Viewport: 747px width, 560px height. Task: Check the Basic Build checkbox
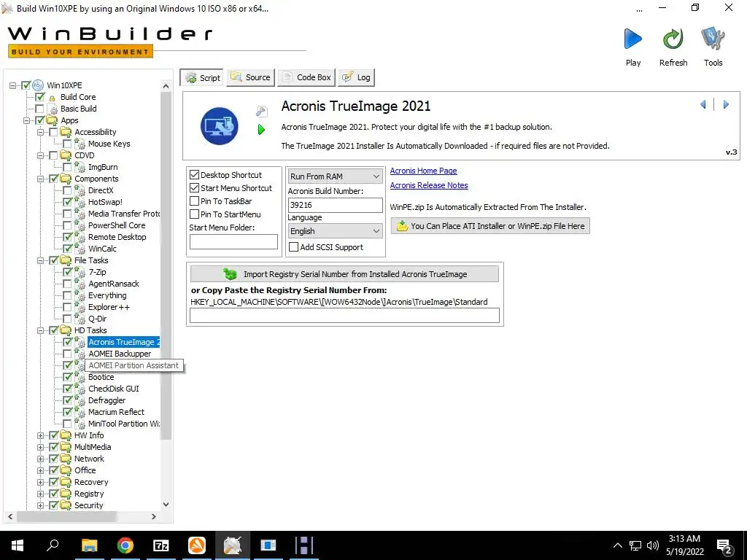point(39,109)
